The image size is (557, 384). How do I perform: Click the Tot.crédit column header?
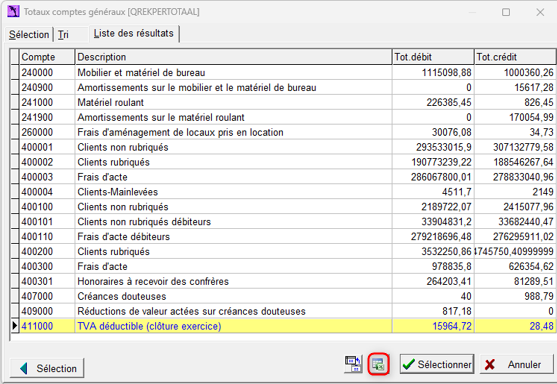515,57
